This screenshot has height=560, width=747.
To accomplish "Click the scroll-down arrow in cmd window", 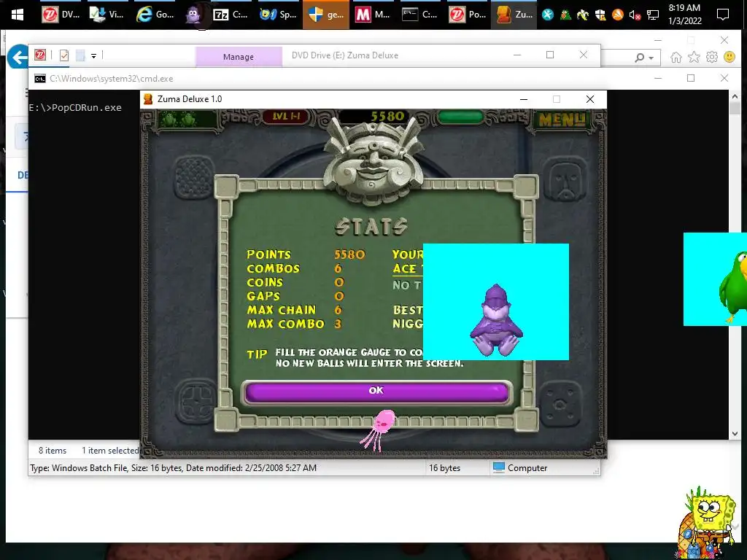I will point(735,434).
